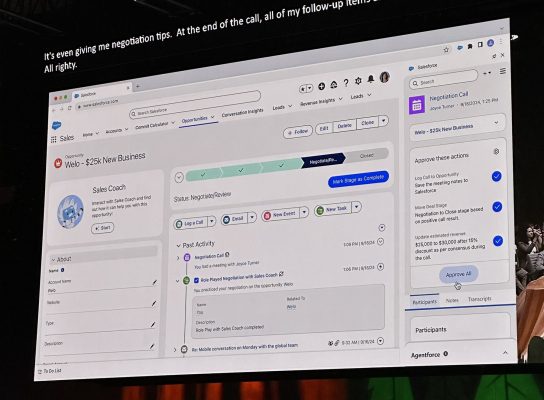
Task: Open the dropdown arrow next to the Clone button
Action: [x=383, y=121]
